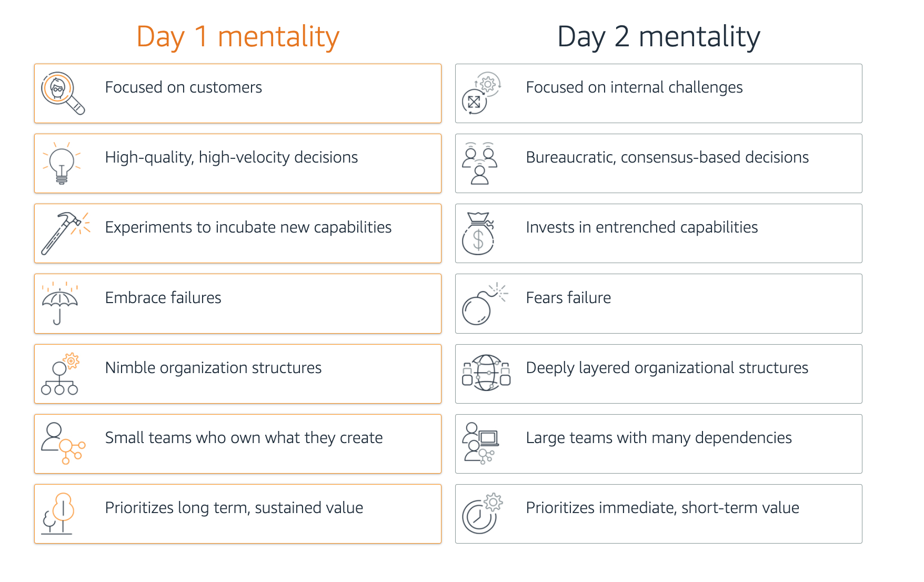Click the org chart gear icon
This screenshot has width=924, height=582.
(60, 374)
